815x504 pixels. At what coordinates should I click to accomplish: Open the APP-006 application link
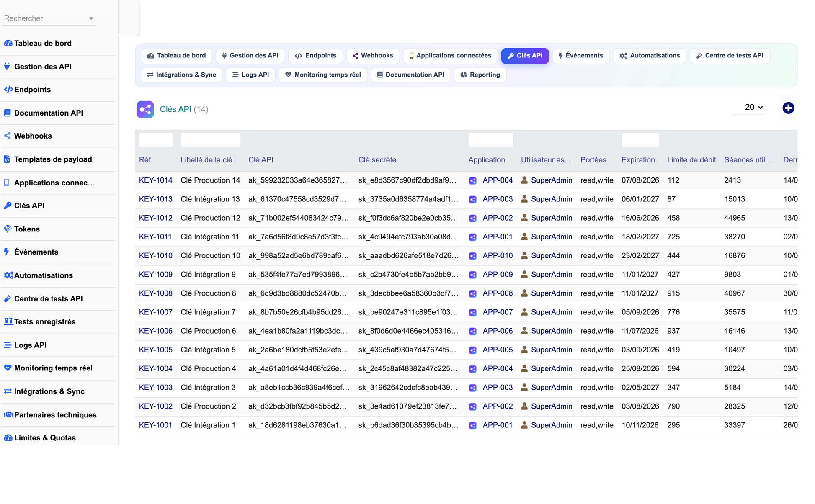tap(498, 331)
